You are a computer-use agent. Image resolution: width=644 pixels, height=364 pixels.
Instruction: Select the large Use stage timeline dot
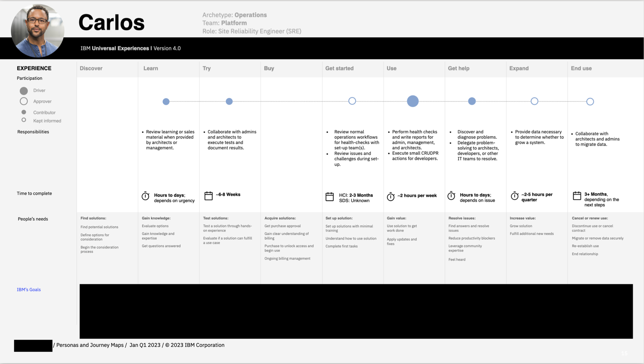pyautogui.click(x=413, y=101)
